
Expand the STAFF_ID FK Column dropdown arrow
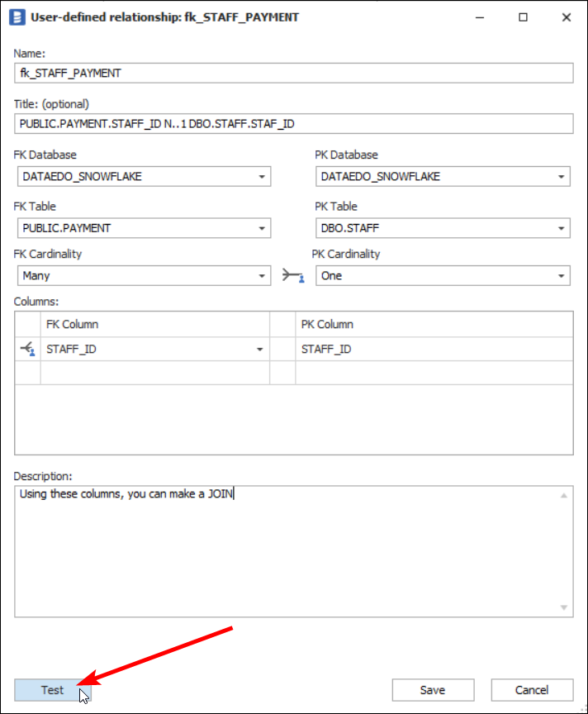(x=260, y=350)
